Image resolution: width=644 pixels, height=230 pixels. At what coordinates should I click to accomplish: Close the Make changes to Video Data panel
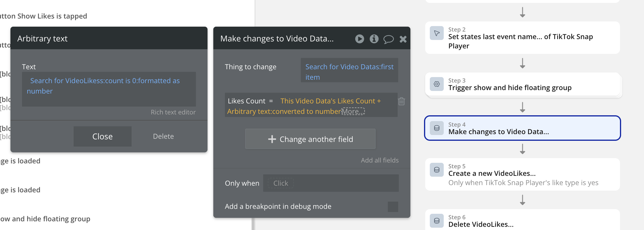pyautogui.click(x=403, y=39)
